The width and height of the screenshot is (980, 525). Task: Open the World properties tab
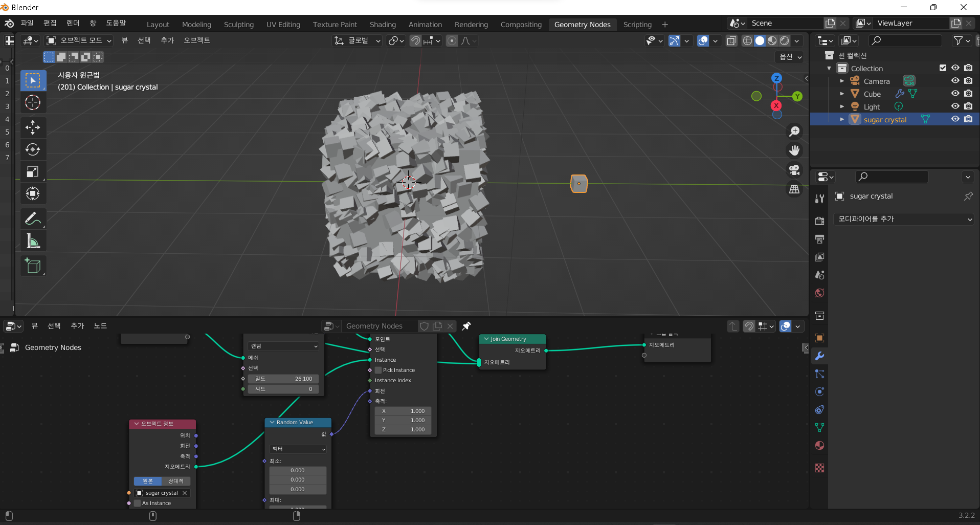[819, 293]
